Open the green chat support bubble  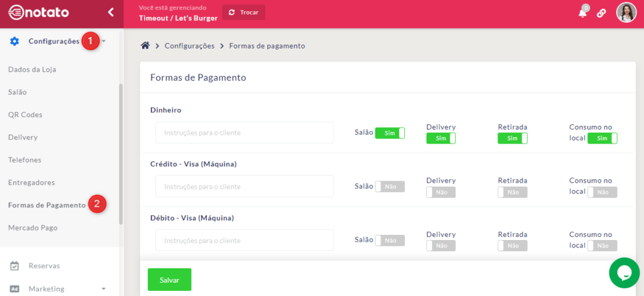point(624,272)
